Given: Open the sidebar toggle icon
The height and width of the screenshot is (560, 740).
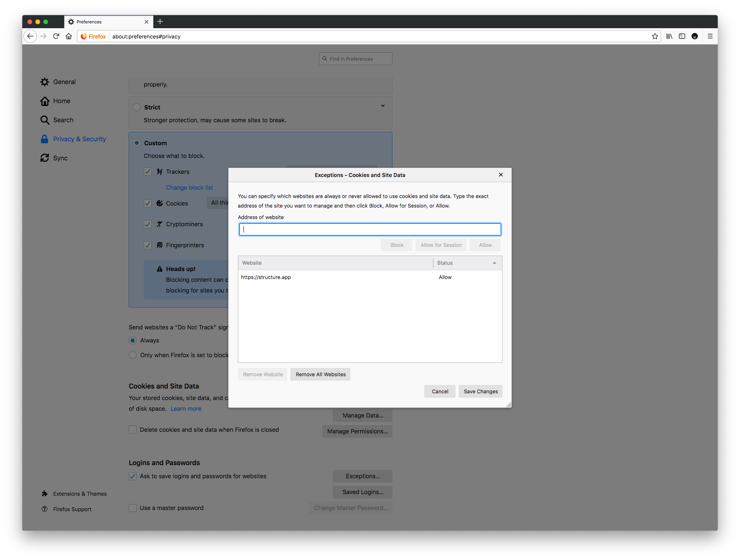Looking at the screenshot, I should [x=682, y=36].
